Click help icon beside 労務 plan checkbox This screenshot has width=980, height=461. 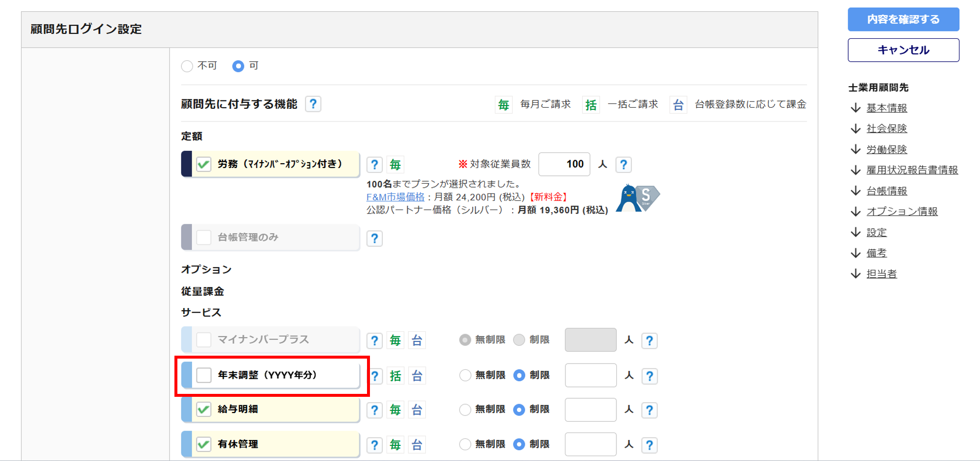pyautogui.click(x=374, y=165)
